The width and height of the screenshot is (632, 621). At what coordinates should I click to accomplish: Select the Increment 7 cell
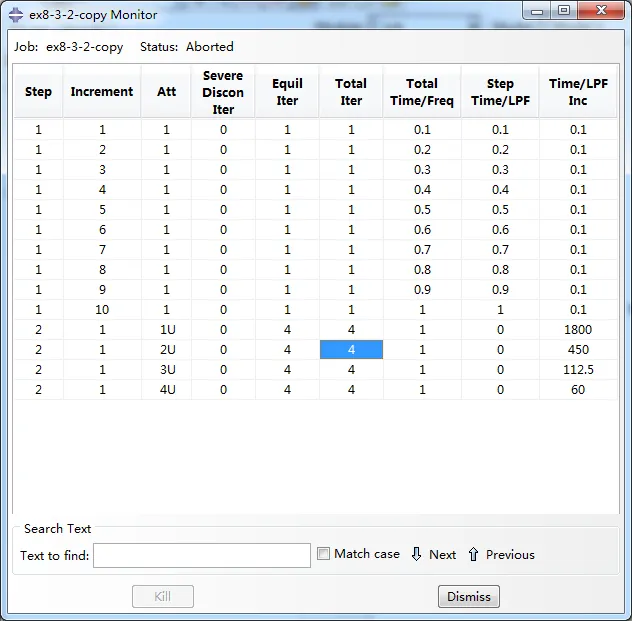pos(102,249)
